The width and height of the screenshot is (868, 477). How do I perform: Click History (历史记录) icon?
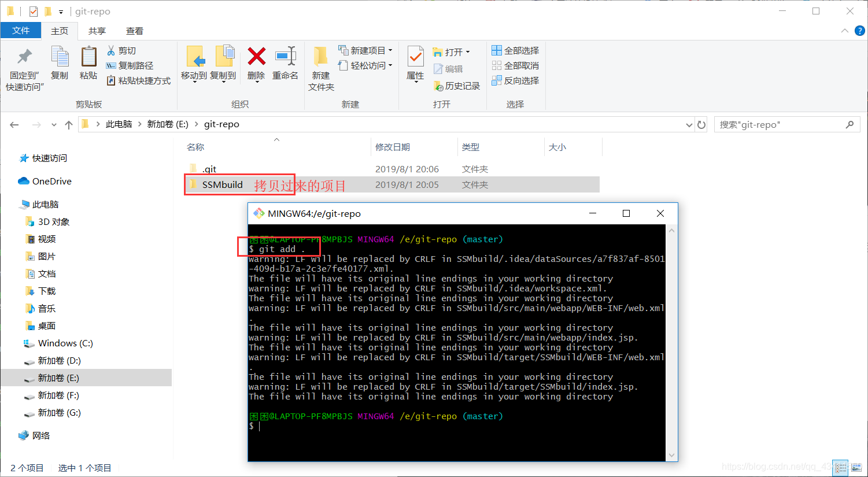pyautogui.click(x=438, y=86)
